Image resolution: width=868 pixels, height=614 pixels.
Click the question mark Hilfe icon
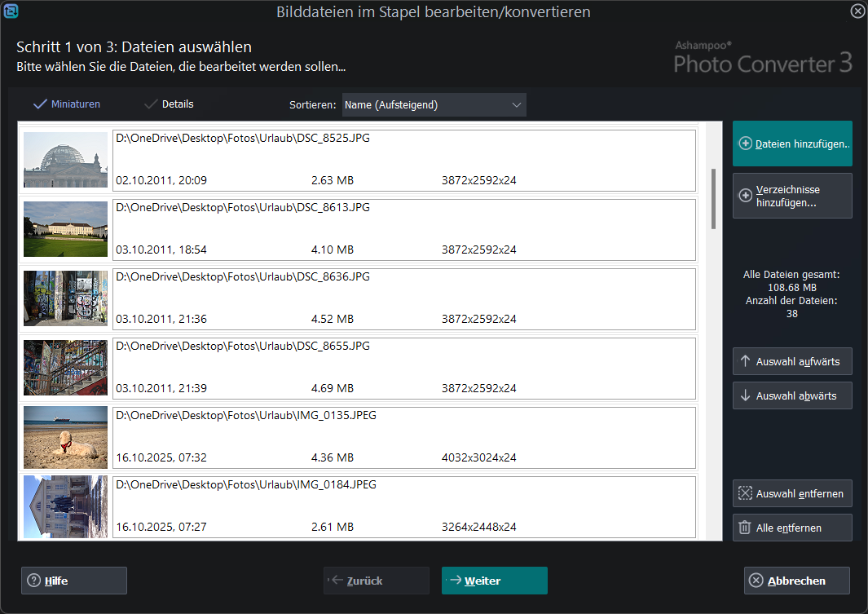[34, 581]
